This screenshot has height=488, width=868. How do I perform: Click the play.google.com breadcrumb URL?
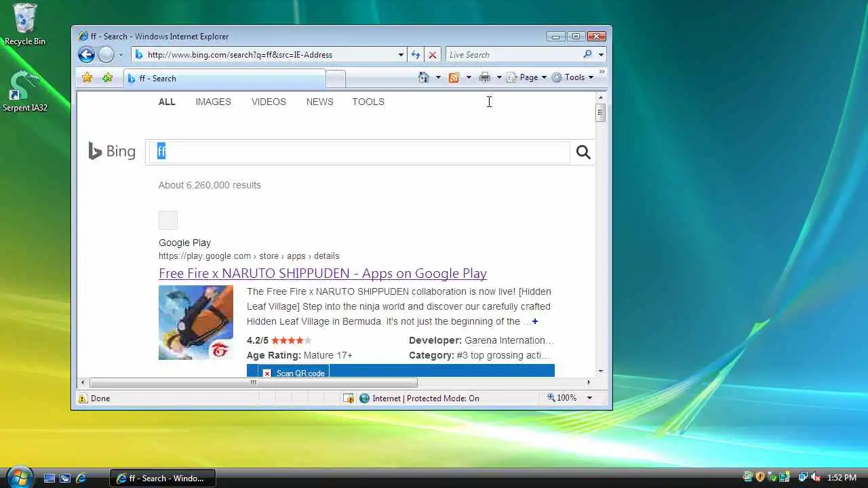pyautogui.click(x=249, y=256)
